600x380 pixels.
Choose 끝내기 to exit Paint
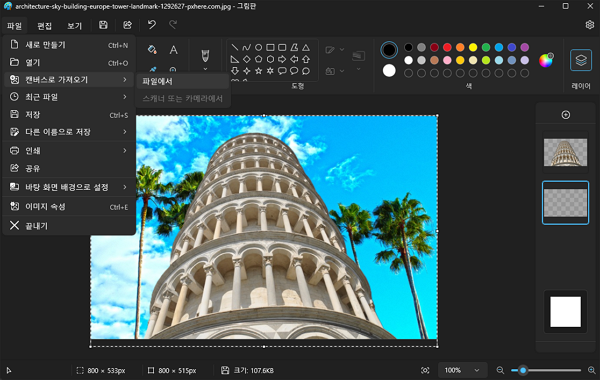[x=69, y=226]
